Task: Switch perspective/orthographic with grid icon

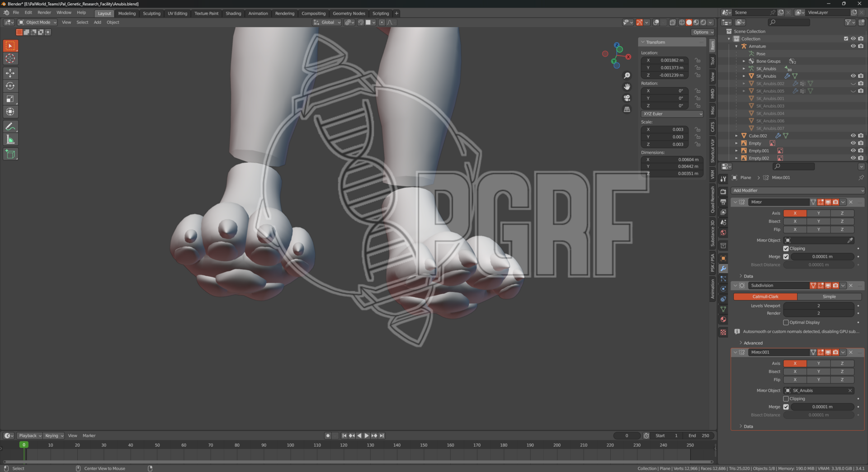Action: click(x=627, y=109)
